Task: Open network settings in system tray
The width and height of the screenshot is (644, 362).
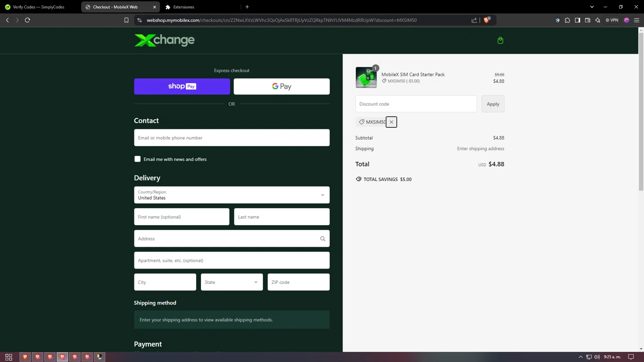Action: coord(589,357)
